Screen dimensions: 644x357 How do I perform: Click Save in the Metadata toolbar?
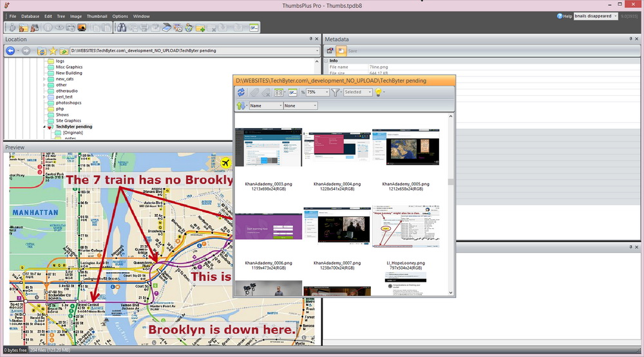click(x=352, y=51)
